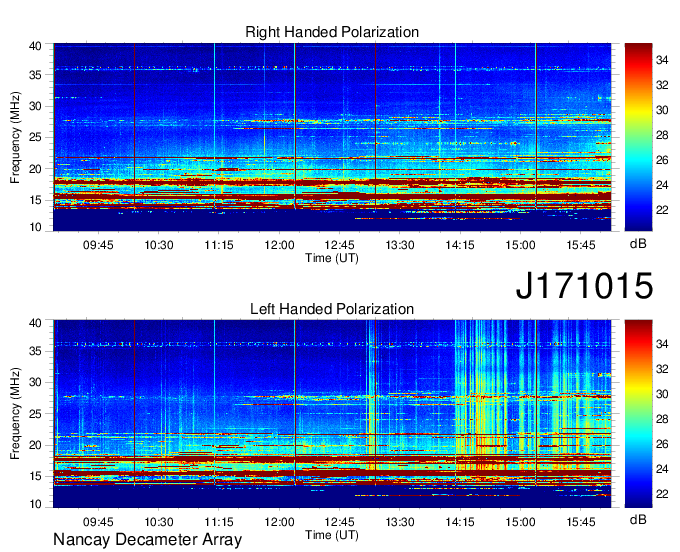
Task: Select the large "J171015" observation label
Action: pyautogui.click(x=584, y=285)
